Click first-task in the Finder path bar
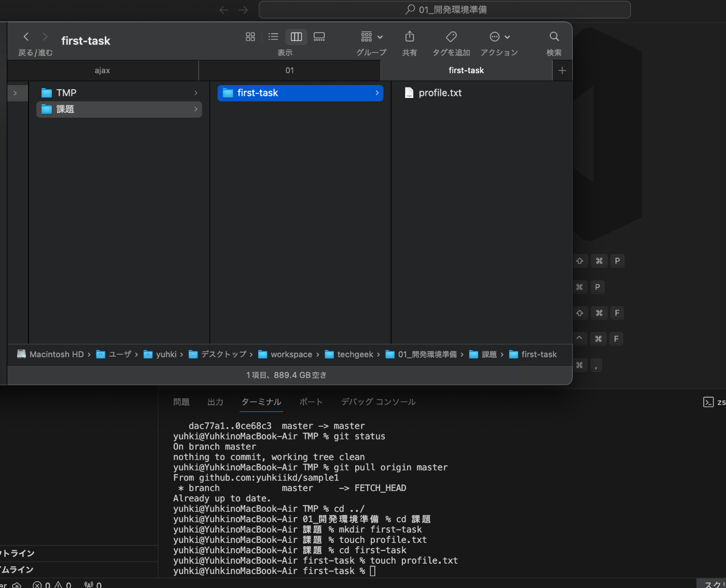Viewport: 726px width, 588px height. [533, 354]
